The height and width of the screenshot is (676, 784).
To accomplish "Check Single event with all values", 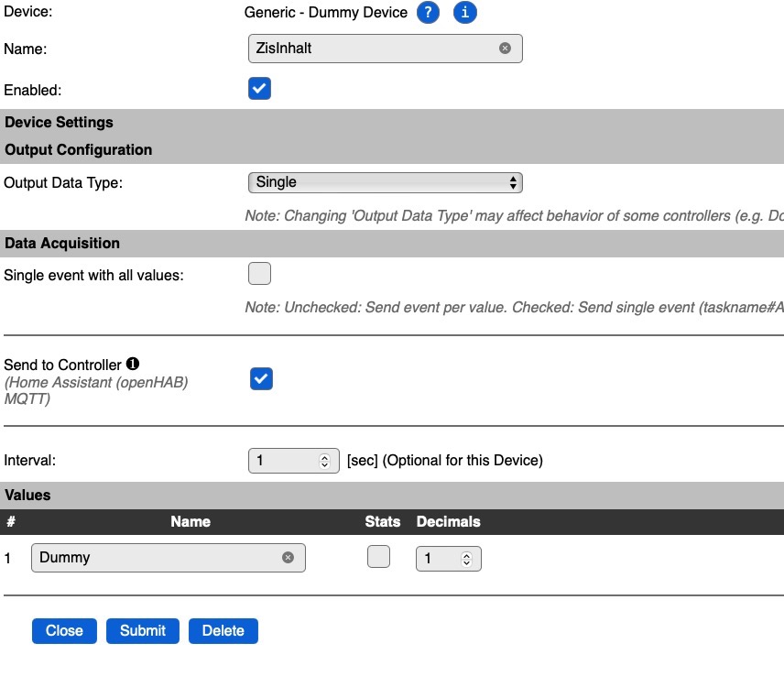I will [x=259, y=274].
